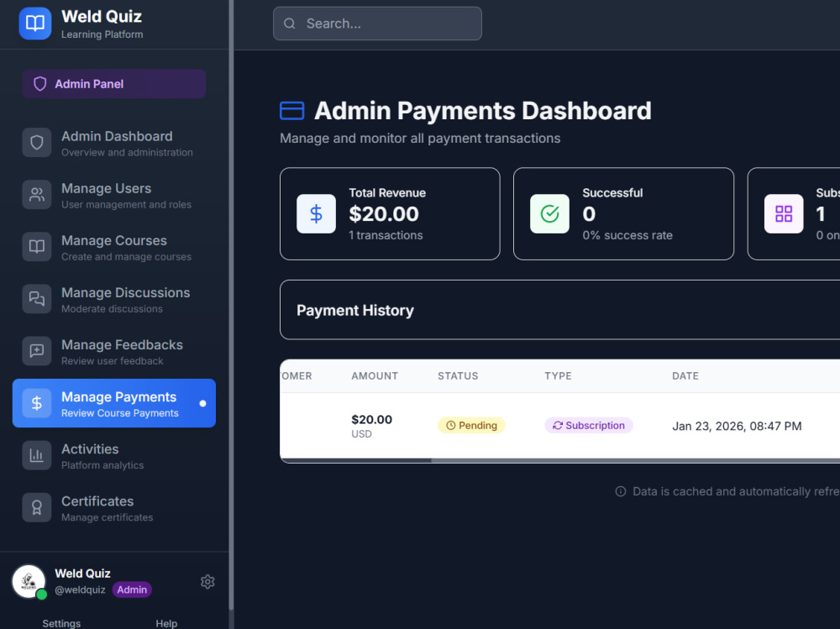This screenshot has width=840, height=629.
Task: Click the Weld Quiz book logo icon
Action: [35, 23]
